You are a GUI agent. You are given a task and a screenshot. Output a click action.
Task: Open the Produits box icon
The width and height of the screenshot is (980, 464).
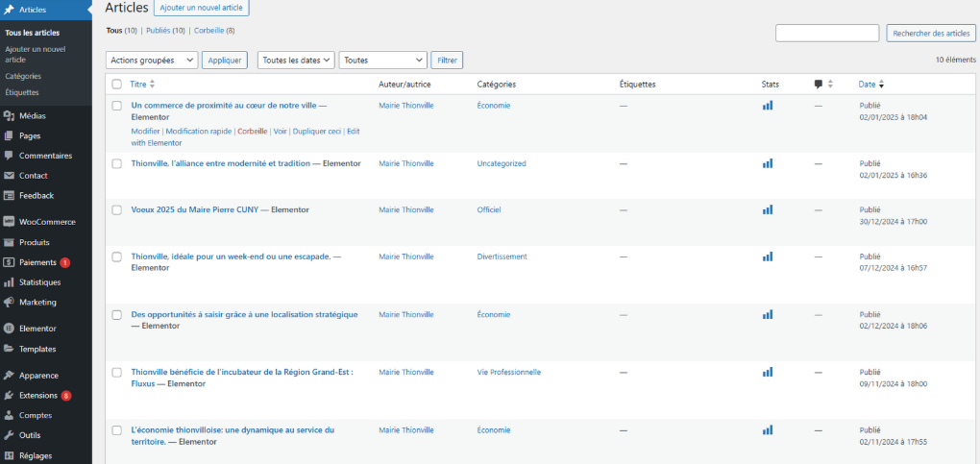tap(9, 243)
